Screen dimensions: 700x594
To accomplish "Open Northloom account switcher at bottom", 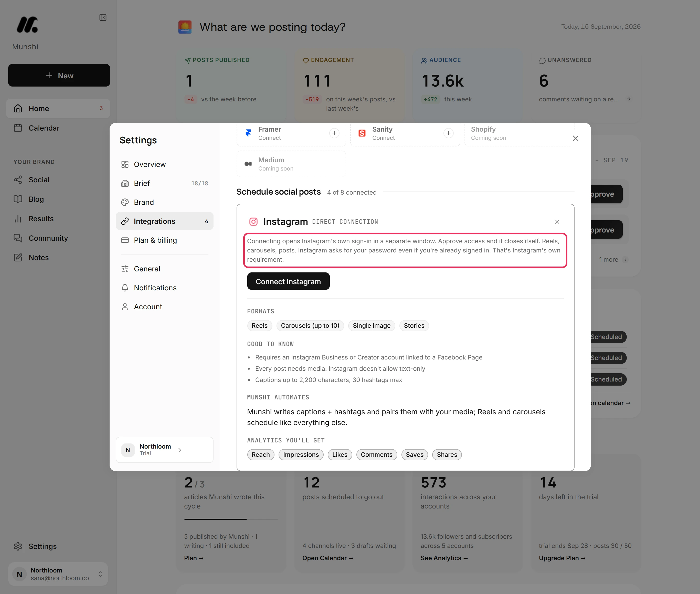I will tap(58, 574).
